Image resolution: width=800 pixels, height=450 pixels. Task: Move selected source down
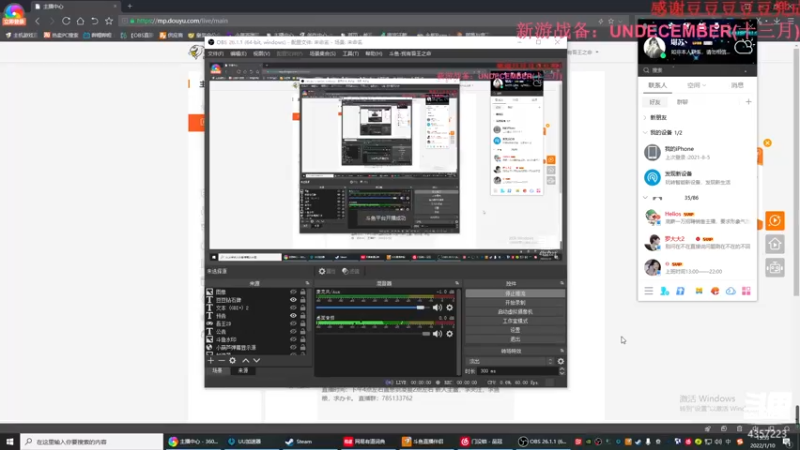pyautogui.click(x=257, y=360)
